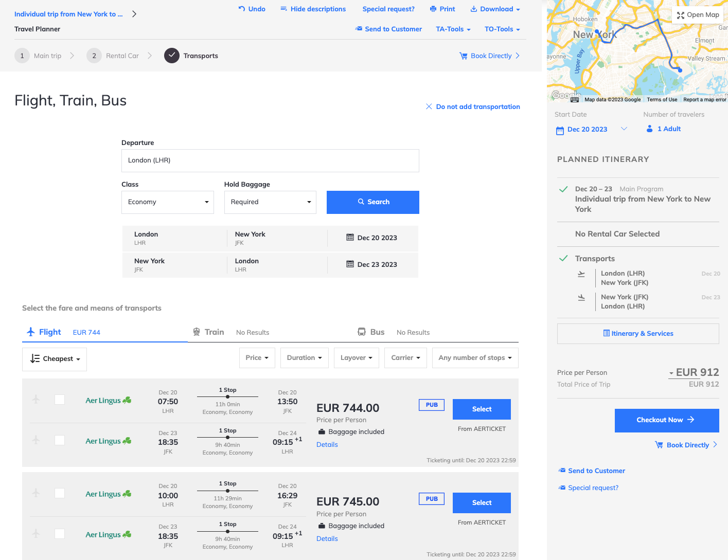Open the Any number of stops dropdown
The height and width of the screenshot is (560, 728).
[x=475, y=358]
